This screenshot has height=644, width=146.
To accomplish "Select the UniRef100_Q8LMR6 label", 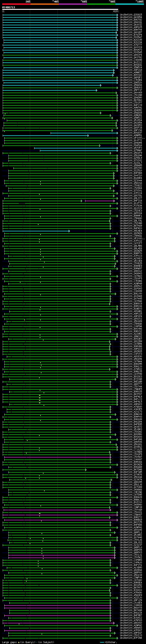I will pyautogui.click(x=131, y=246).
